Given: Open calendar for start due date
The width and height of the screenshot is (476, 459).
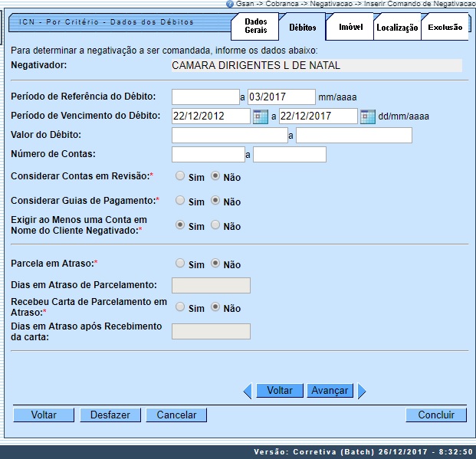Looking at the screenshot, I should (260, 116).
